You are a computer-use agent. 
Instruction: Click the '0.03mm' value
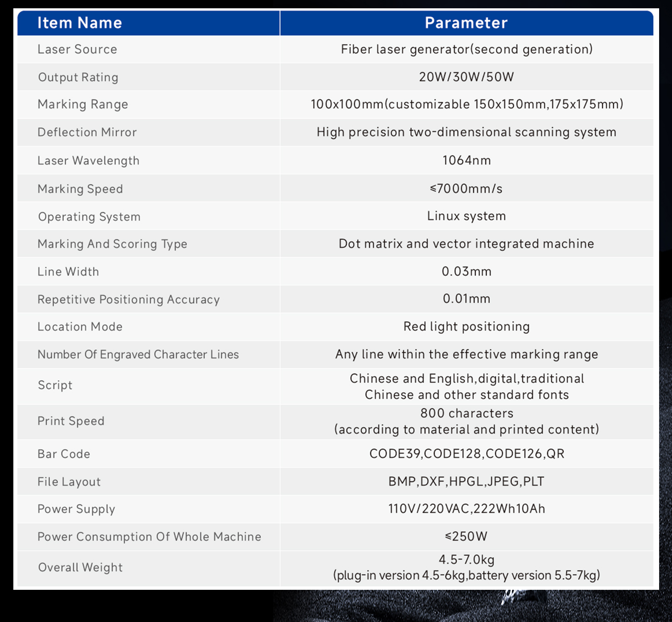[466, 271]
